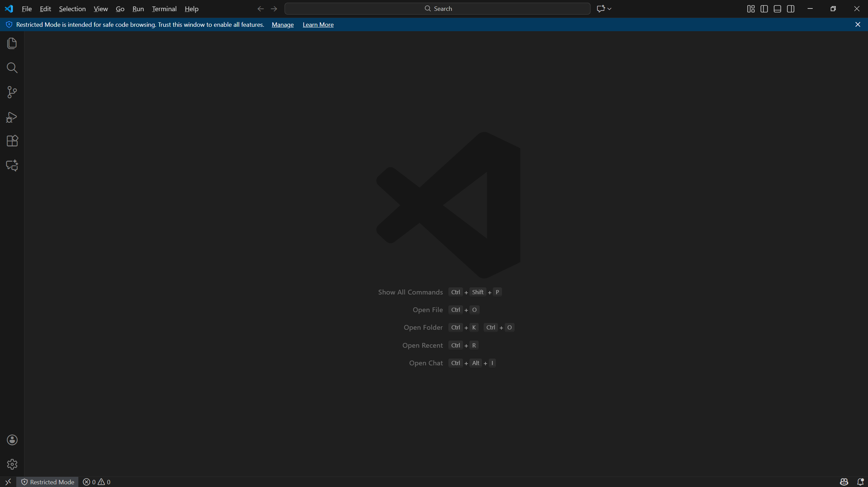Open the Selection menu
The image size is (868, 487).
[x=72, y=9]
